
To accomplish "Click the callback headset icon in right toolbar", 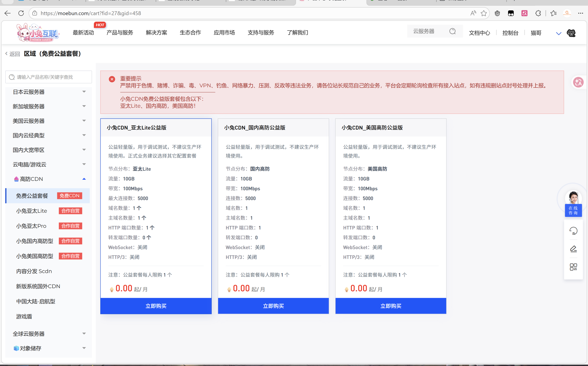I will tap(573, 231).
